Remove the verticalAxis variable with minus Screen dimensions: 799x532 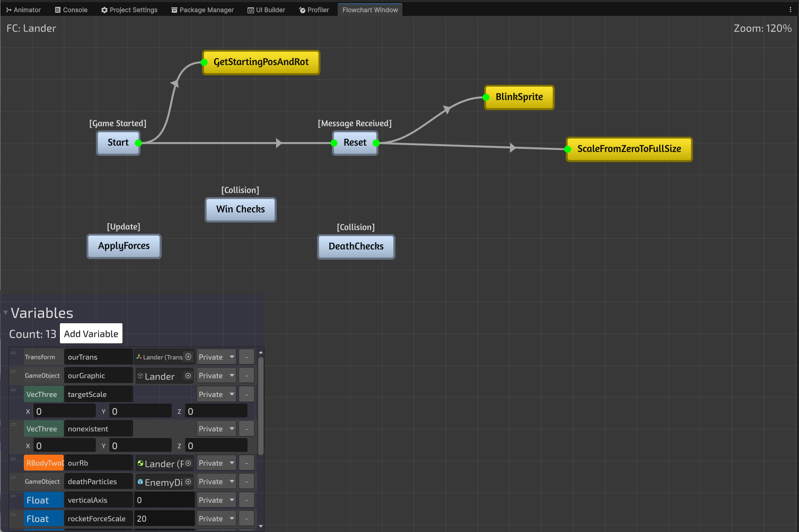(x=247, y=500)
